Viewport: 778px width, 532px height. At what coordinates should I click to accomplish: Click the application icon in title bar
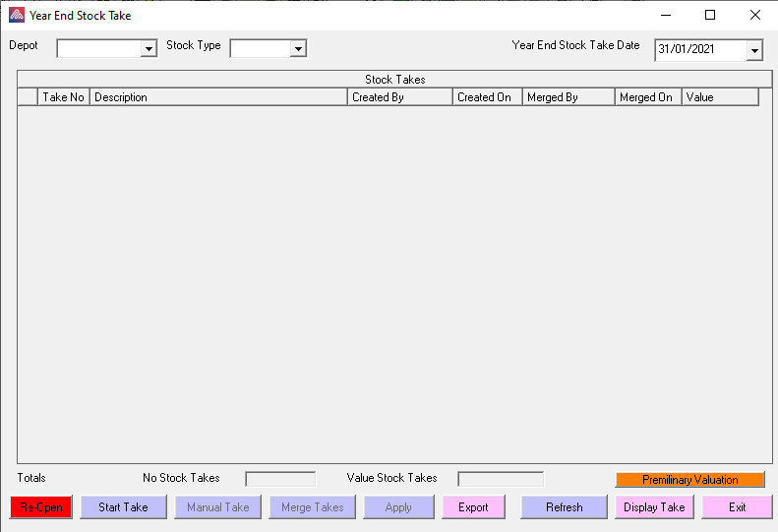[17, 15]
